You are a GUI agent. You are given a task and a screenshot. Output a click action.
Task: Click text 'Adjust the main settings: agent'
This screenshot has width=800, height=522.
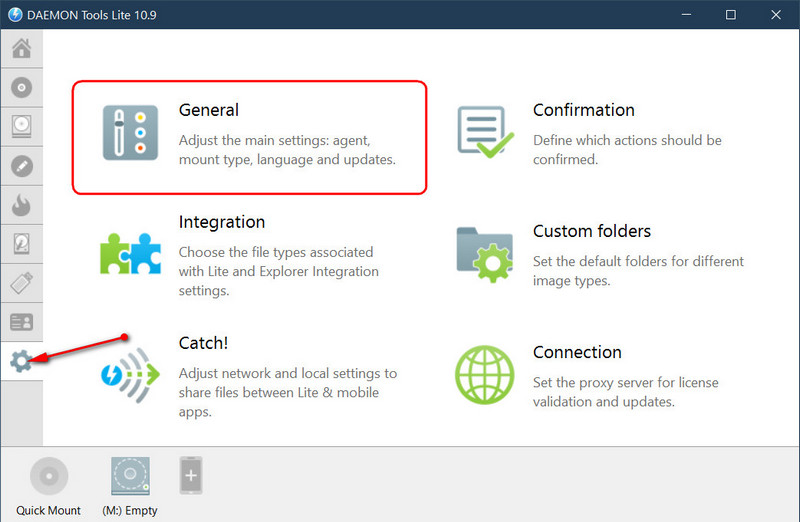click(274, 140)
